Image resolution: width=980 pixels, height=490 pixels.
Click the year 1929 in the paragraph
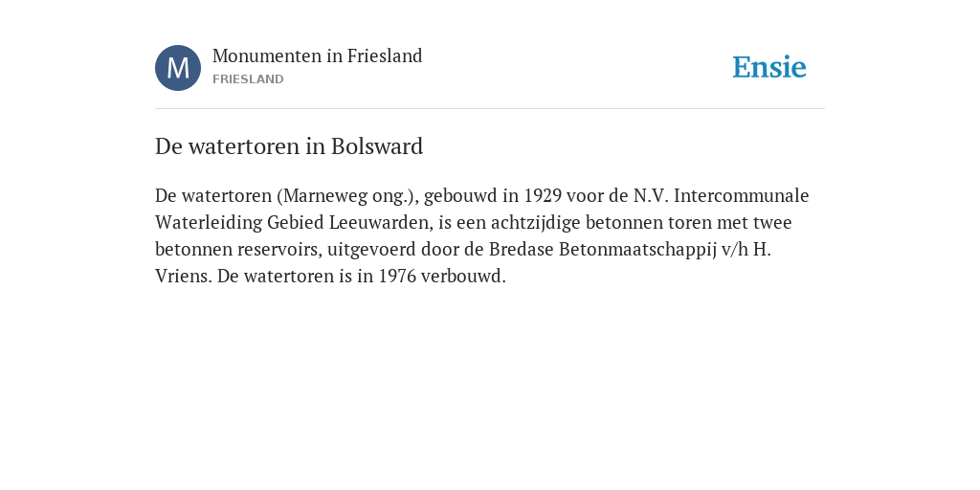pyautogui.click(x=543, y=195)
